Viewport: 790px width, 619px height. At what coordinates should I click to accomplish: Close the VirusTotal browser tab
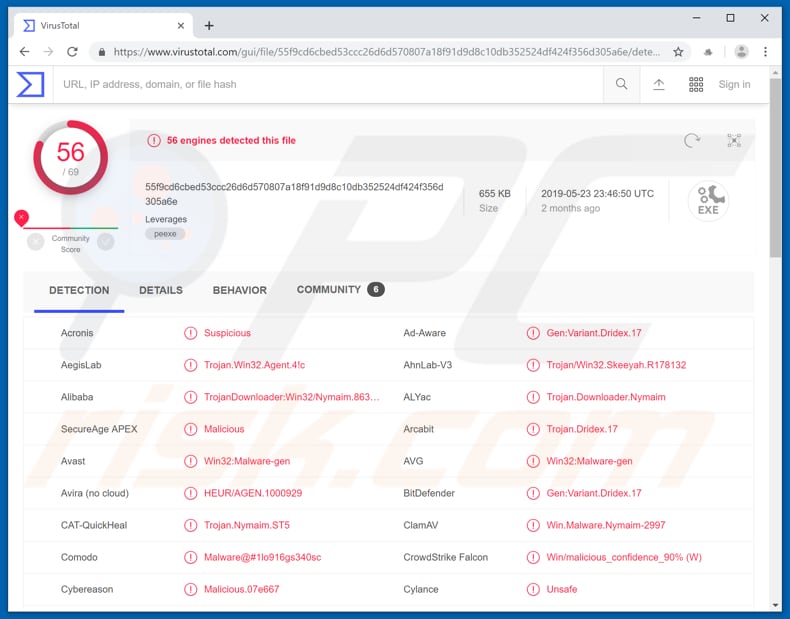point(181,26)
